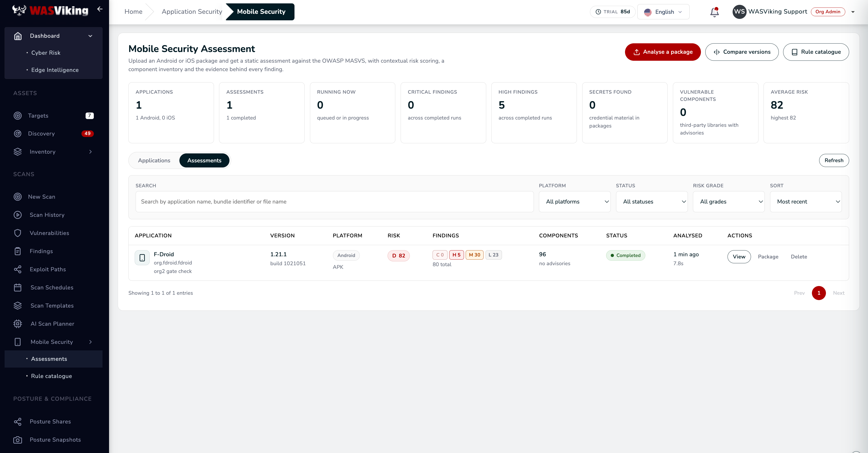This screenshot has width=868, height=453.
Task: Click the Scan Templates layers icon
Action: click(17, 306)
